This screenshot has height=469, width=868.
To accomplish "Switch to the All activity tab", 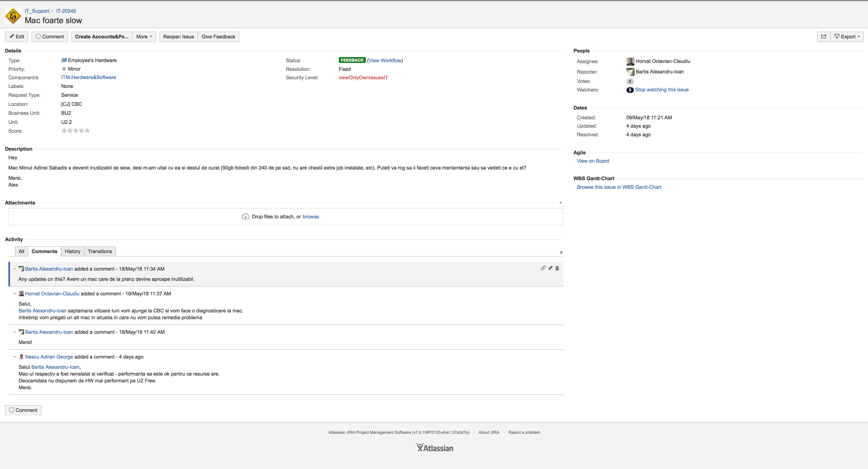I will click(21, 251).
